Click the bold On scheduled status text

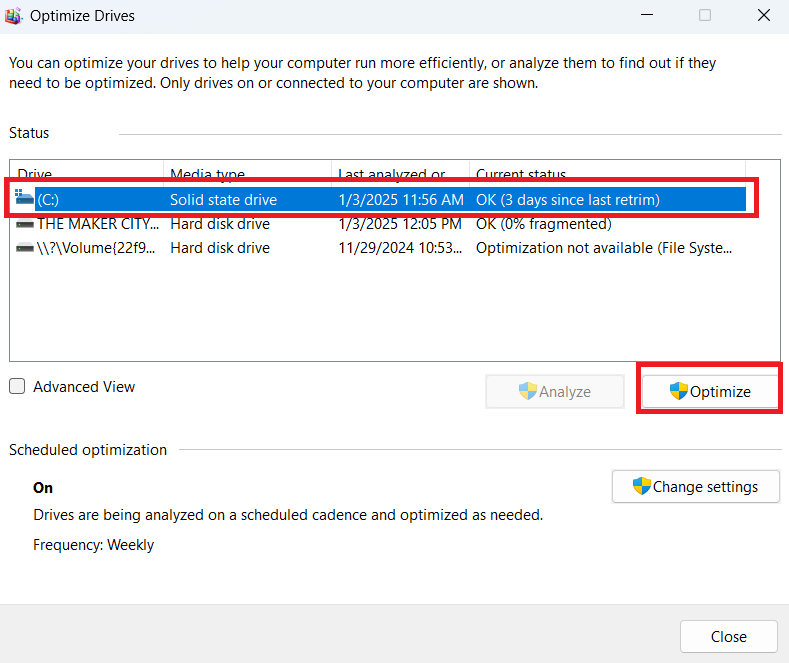(43, 488)
